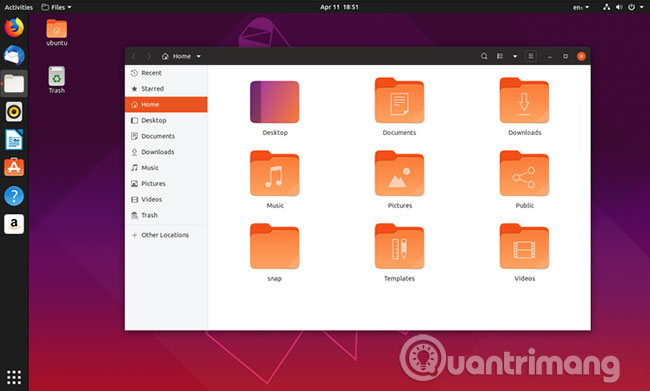650x391 pixels.
Task: Click the network icon in top bar
Action: point(606,7)
